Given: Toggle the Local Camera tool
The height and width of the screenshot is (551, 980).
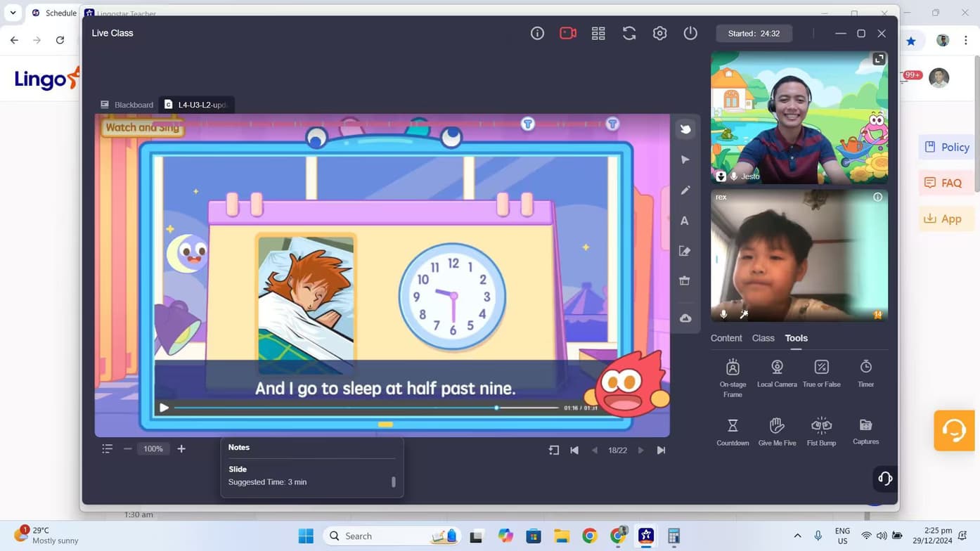Looking at the screenshot, I should pyautogui.click(x=777, y=373).
